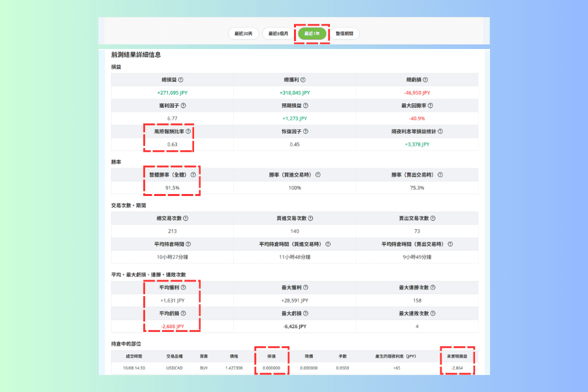The width and height of the screenshot is (588, 392).
Task: Select the +28,591 JPY max profit
Action: tap(295, 301)
